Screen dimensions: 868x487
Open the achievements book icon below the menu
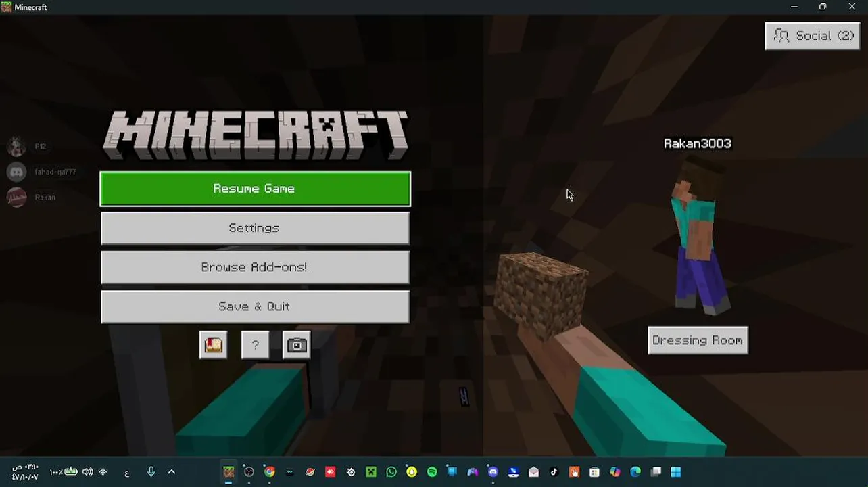(214, 345)
